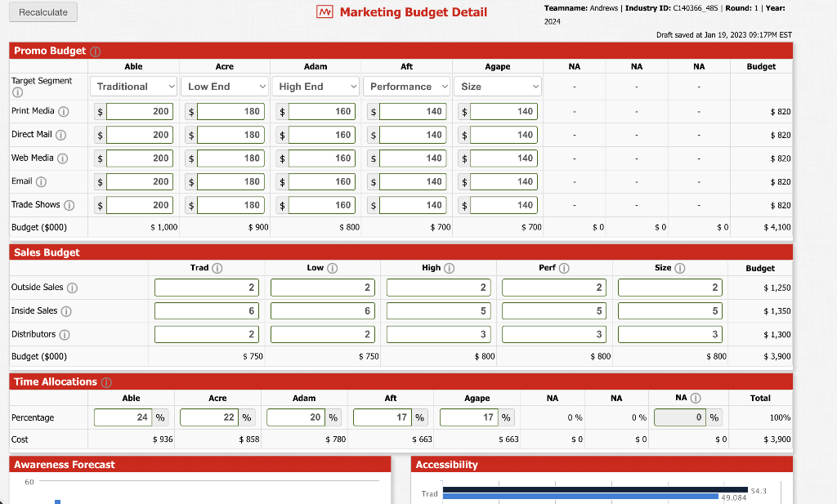Edit Adam Web Media budget field

(322, 158)
